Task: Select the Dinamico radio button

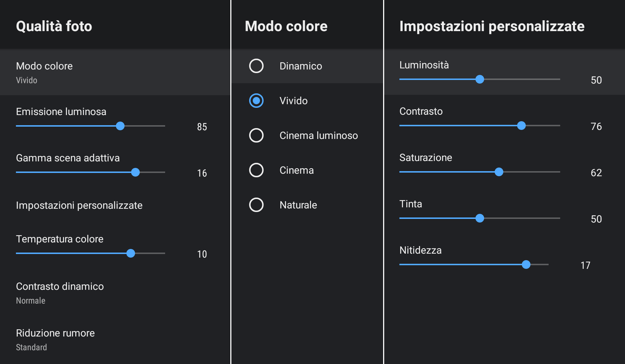Action: click(x=256, y=66)
